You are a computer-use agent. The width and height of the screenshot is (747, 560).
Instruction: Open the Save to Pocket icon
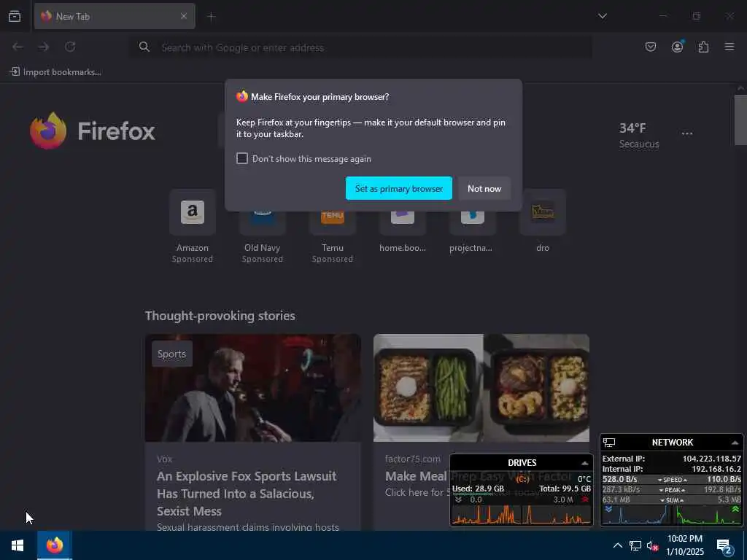(x=651, y=47)
